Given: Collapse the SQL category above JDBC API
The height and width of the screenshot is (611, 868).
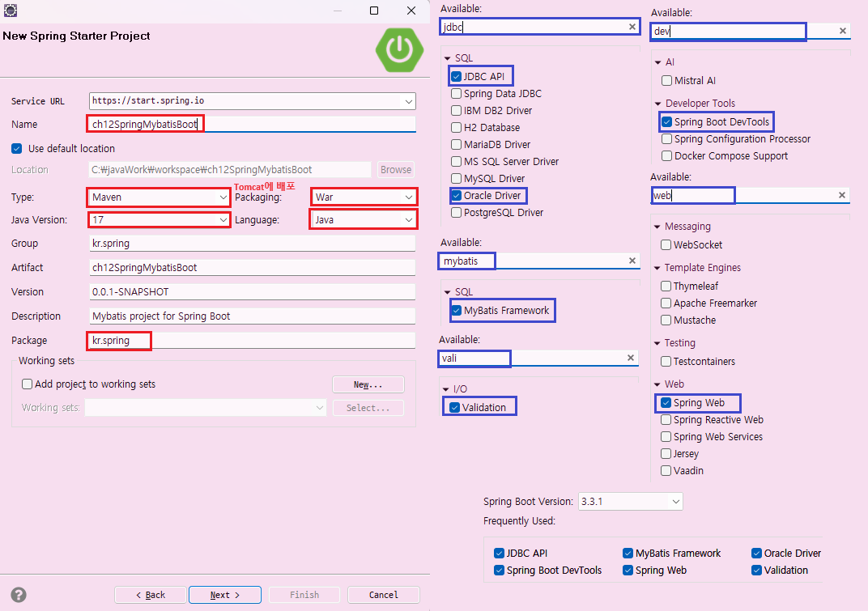Looking at the screenshot, I should pos(447,58).
